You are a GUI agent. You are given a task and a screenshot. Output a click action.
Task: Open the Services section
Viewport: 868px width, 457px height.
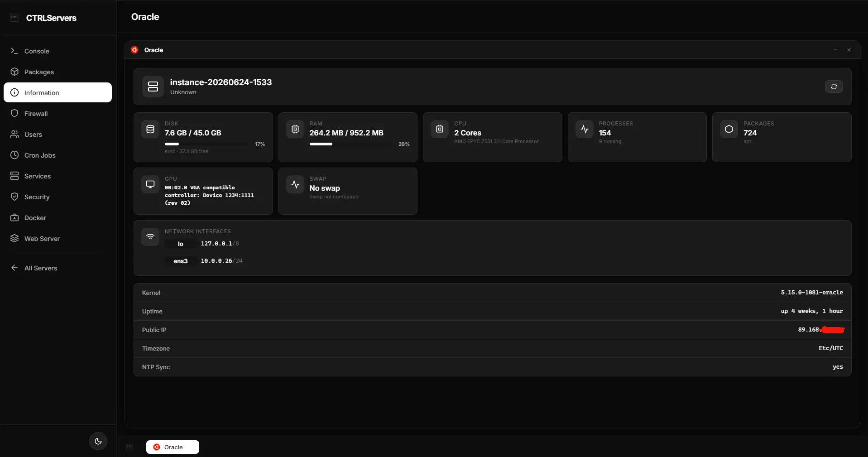click(58, 176)
